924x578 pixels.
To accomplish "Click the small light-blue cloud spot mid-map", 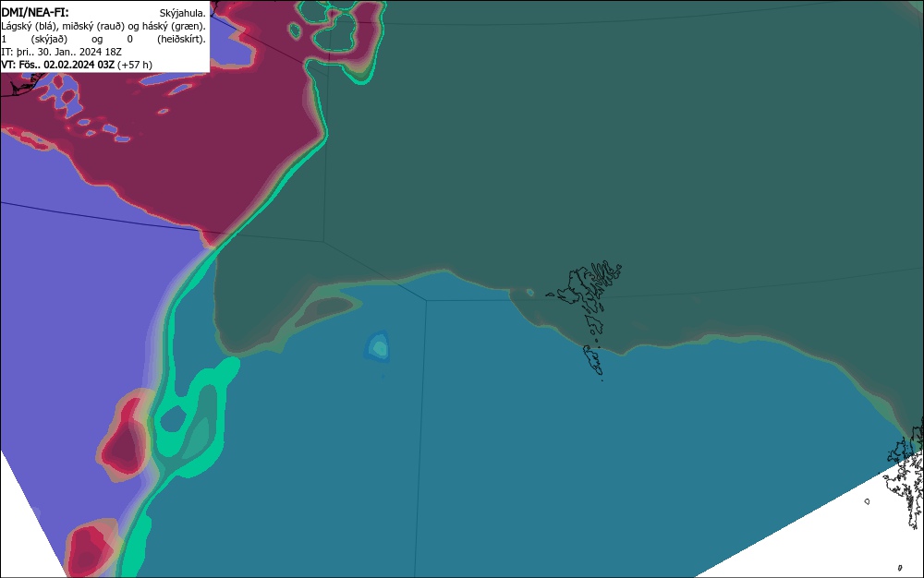I will coord(377,346).
